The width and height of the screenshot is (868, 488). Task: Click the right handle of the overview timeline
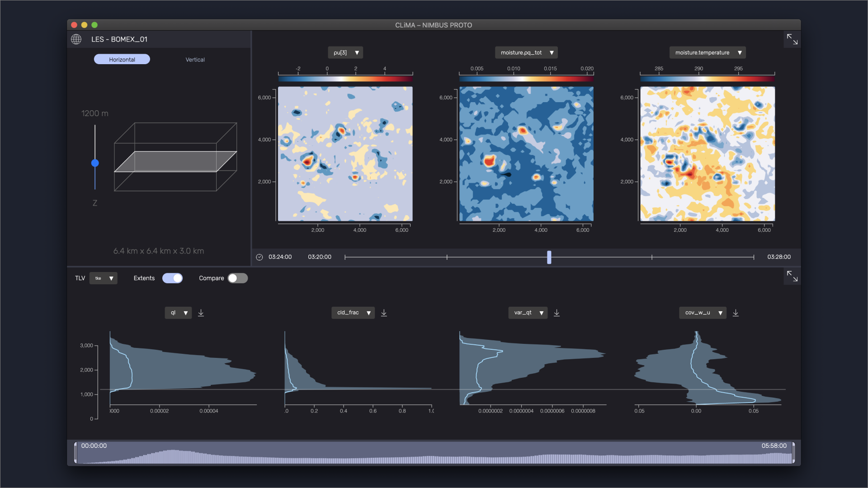(793, 453)
